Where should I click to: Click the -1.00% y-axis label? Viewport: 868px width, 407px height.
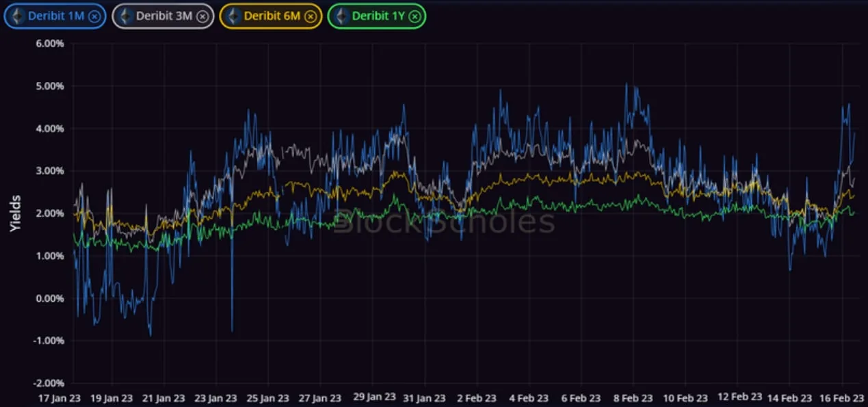coord(48,341)
